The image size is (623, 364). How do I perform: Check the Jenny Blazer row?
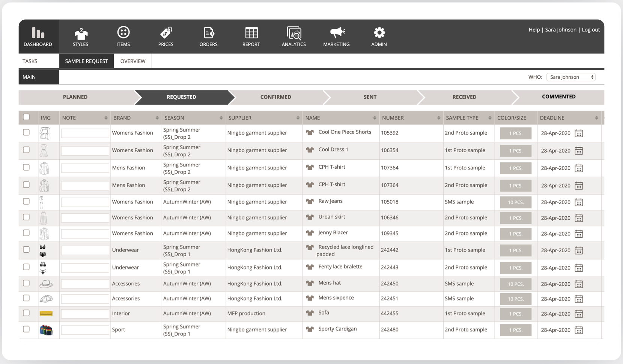pos(26,233)
